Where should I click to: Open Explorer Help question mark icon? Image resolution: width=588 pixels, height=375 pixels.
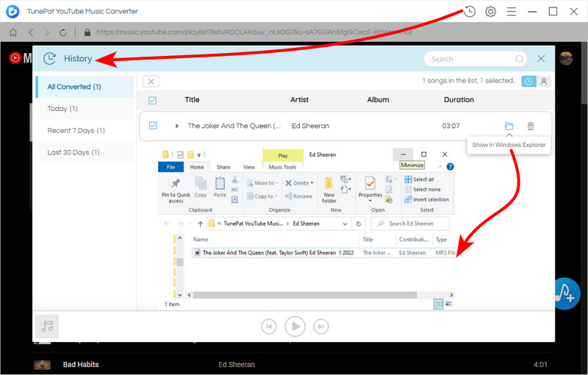tap(450, 166)
